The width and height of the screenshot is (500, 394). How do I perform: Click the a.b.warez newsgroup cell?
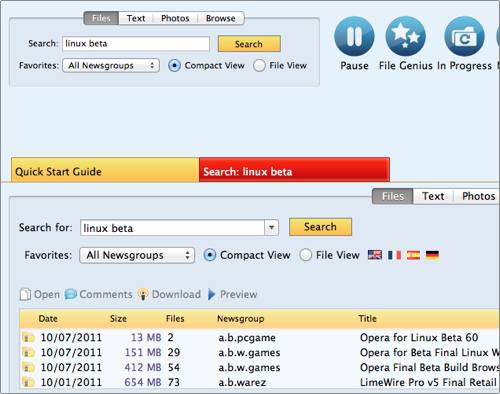click(x=242, y=382)
